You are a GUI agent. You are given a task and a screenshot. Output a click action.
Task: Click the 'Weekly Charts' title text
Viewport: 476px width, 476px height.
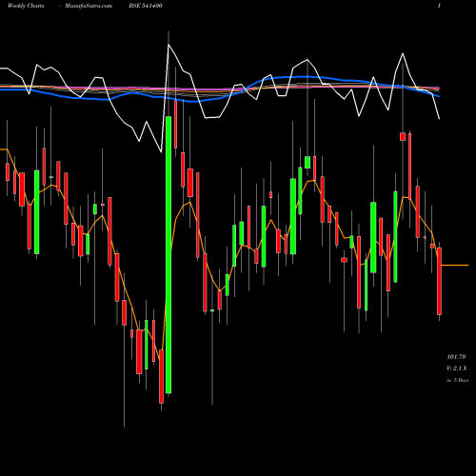point(26,6)
